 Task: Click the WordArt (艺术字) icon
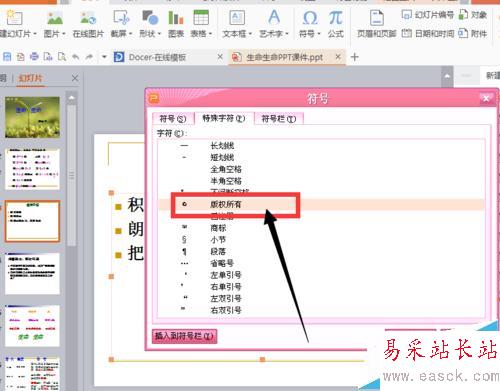pyautogui.click(x=274, y=17)
